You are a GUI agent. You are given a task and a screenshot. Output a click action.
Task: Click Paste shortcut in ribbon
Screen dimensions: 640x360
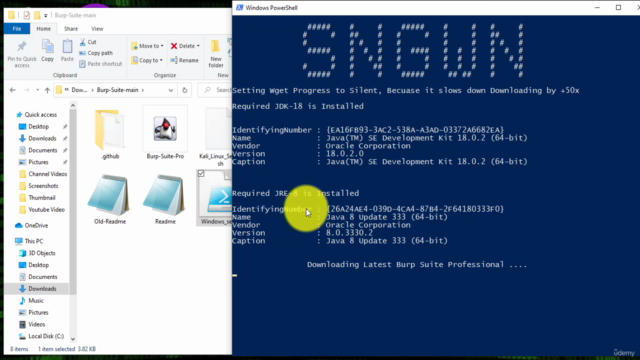(x=100, y=64)
